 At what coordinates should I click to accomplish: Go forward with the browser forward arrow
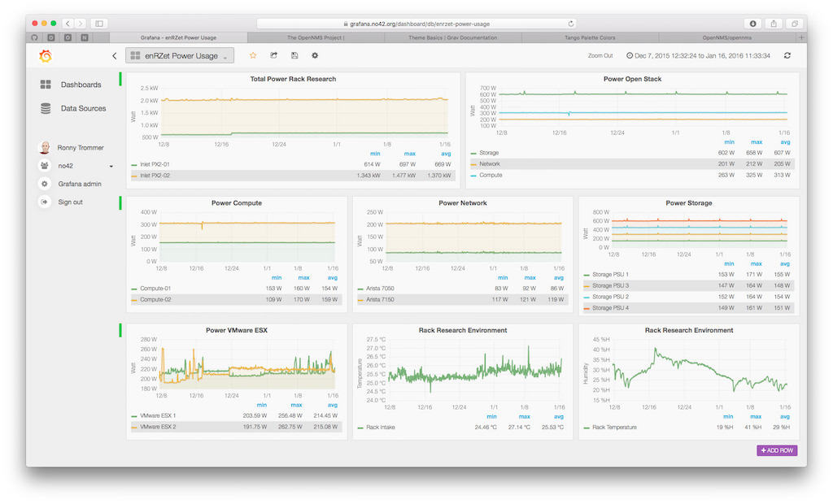(81, 24)
